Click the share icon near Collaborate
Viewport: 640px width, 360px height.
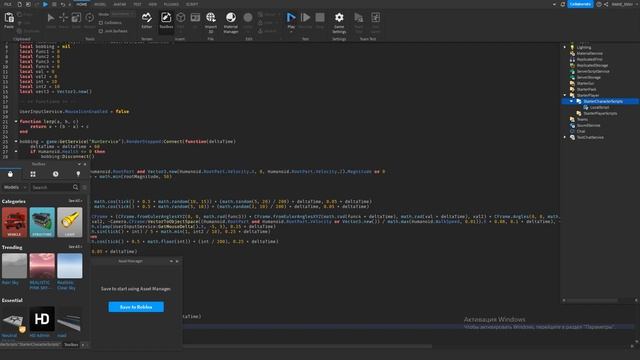606,4
